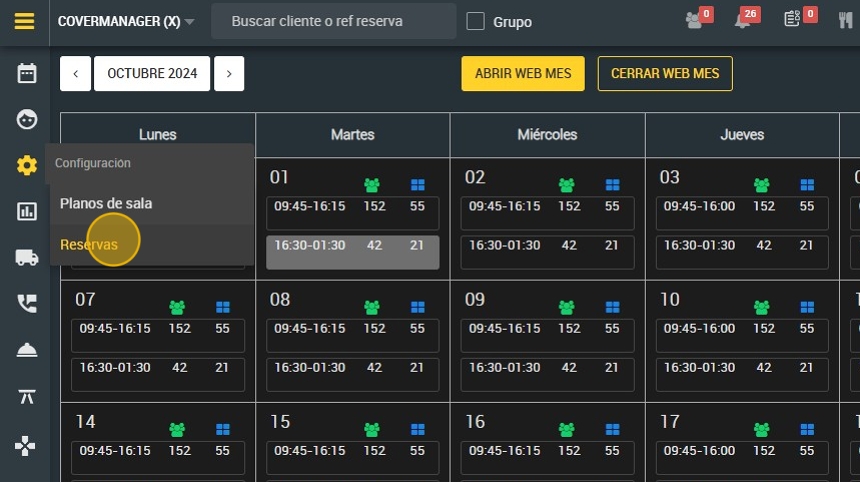Open the delivery truck sidebar icon
The height and width of the screenshot is (482, 860).
[x=26, y=257]
